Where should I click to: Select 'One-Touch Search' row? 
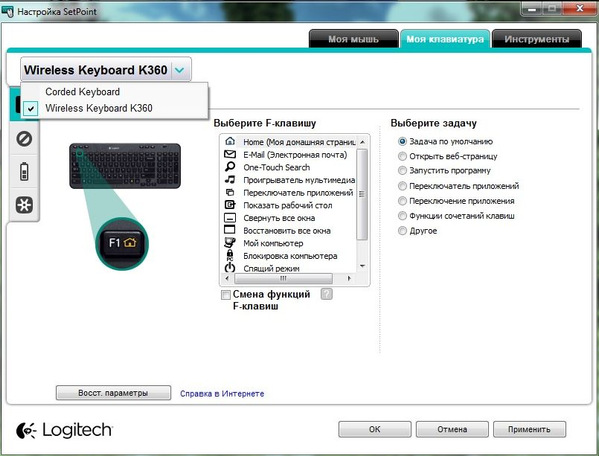click(x=289, y=167)
